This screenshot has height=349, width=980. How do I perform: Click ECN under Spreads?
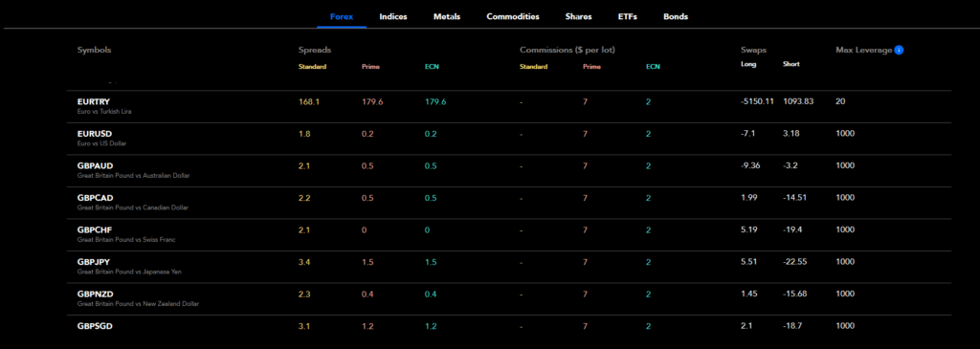click(432, 67)
